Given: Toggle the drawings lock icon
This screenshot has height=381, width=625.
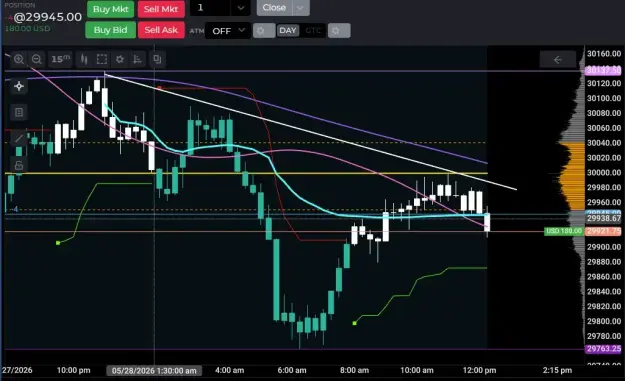Looking at the screenshot, I should point(19,165).
